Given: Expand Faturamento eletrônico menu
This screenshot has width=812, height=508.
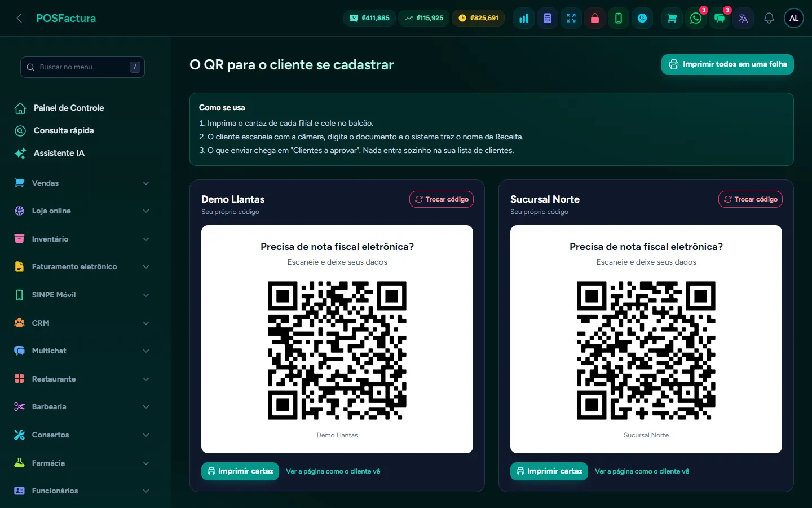Looking at the screenshot, I should point(82,267).
